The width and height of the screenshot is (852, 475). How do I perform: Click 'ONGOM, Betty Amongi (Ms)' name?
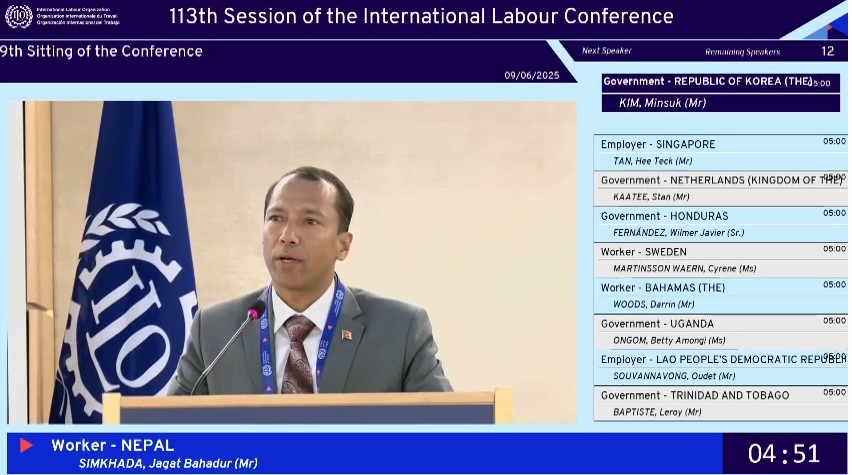[x=669, y=340]
